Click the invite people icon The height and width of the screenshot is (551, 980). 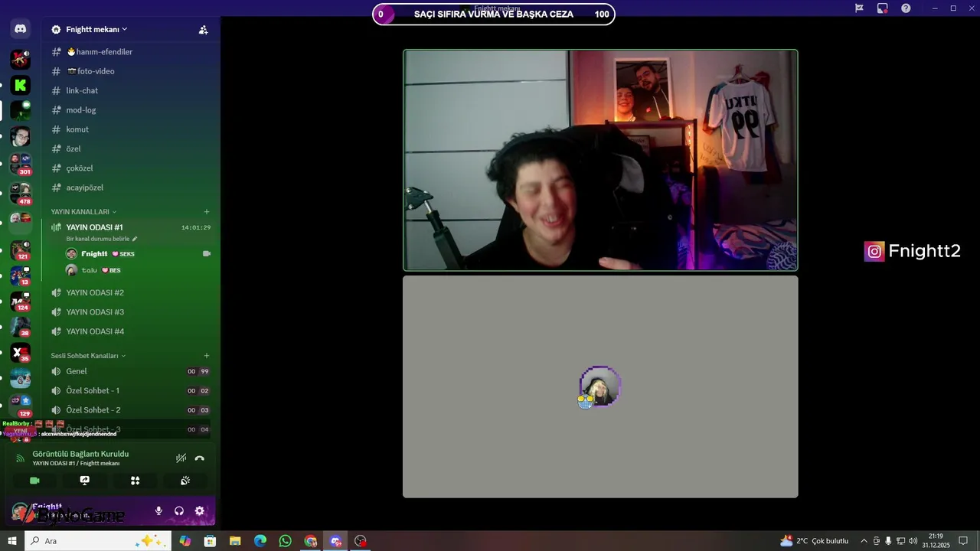pos(203,30)
